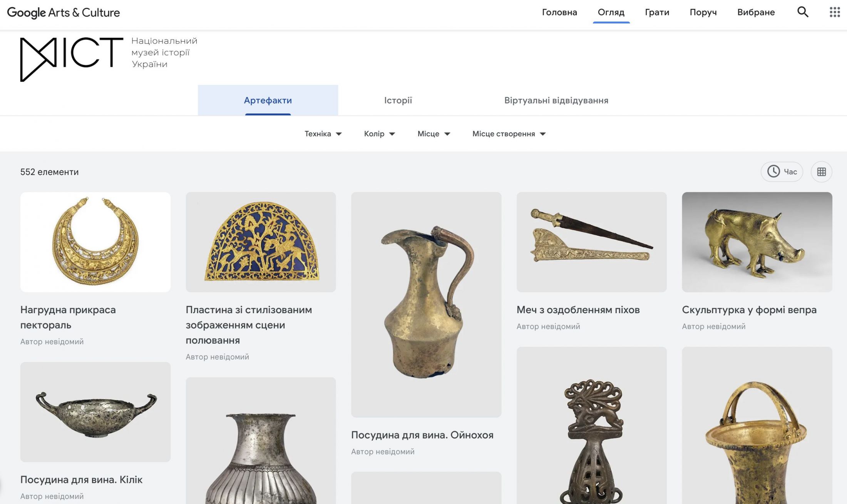This screenshot has height=504, width=847.
Task: Go to Головна in top navigation
Action: (x=559, y=12)
